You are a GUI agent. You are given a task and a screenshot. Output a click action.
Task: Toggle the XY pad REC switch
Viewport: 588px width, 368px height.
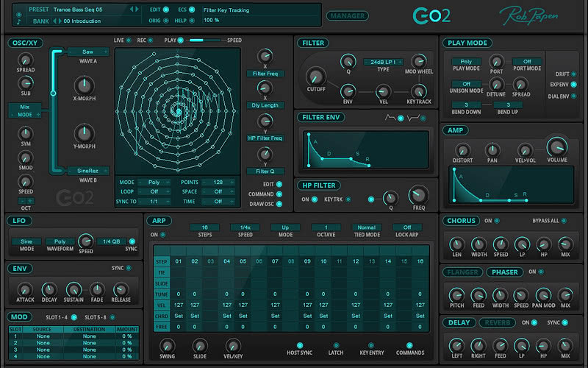coord(151,40)
